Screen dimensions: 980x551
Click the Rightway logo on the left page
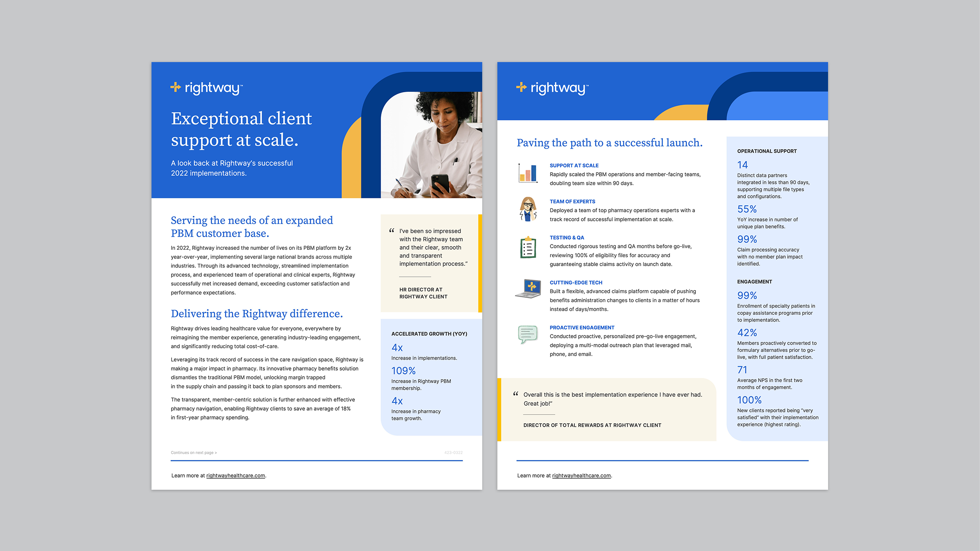(x=205, y=87)
